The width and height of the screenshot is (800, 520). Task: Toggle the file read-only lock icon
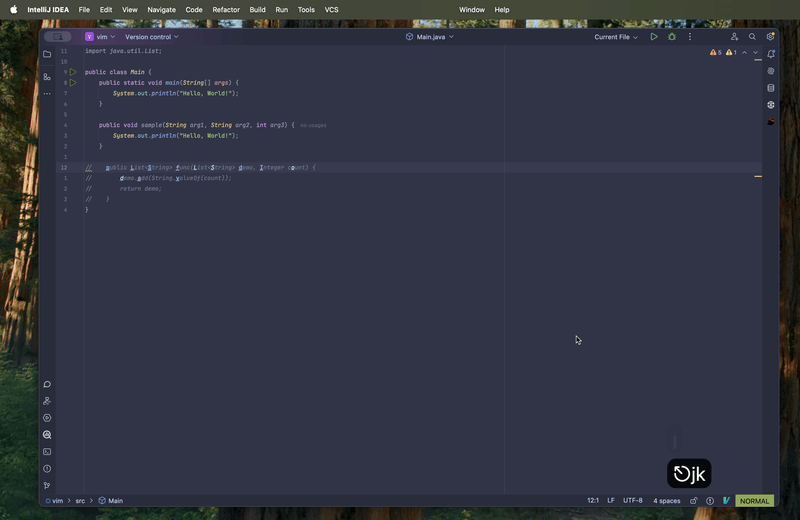click(x=693, y=501)
